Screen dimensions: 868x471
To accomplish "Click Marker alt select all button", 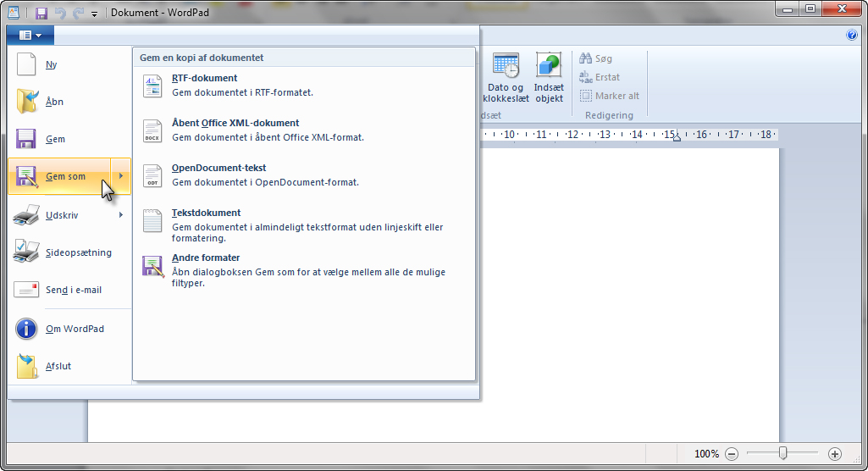I will 610,96.
